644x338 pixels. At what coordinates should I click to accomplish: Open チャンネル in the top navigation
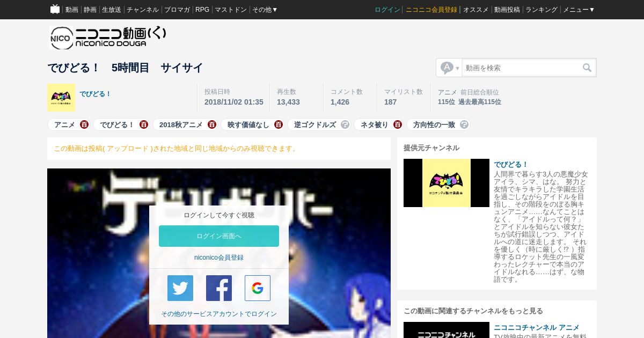click(x=143, y=10)
